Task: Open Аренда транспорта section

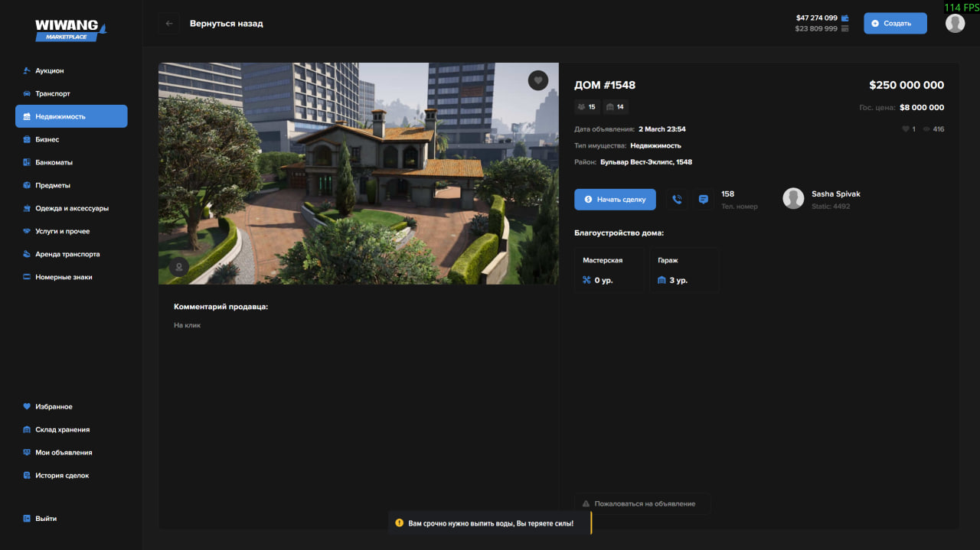Action: click(x=67, y=254)
